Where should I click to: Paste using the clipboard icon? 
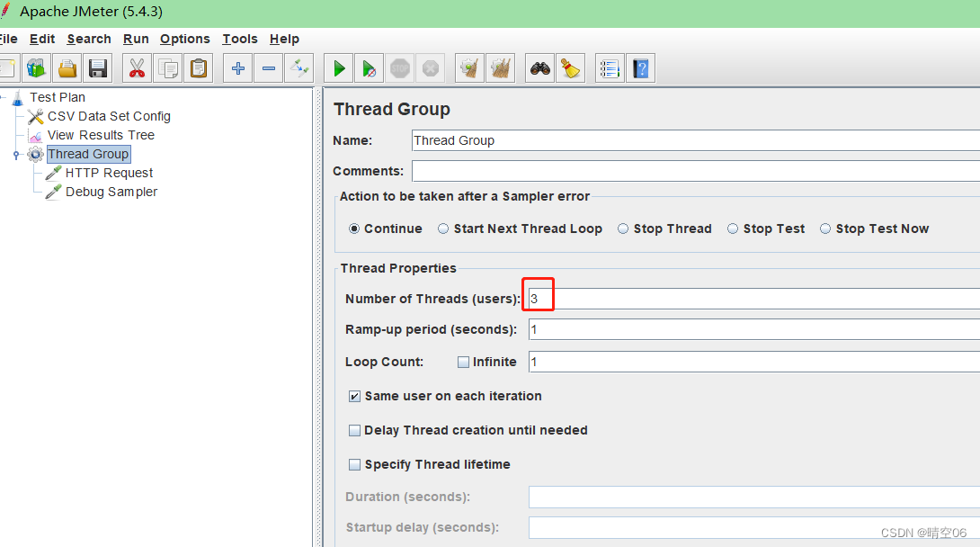click(x=199, y=68)
